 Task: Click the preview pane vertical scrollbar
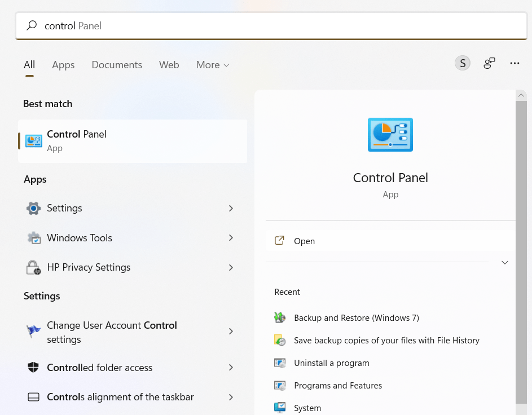(x=521, y=253)
